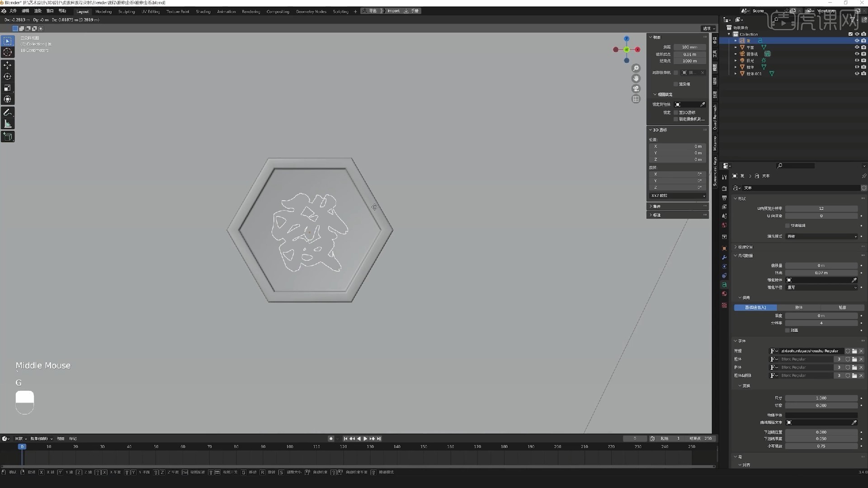Click the 挤出 0.07 m value field

(821, 273)
